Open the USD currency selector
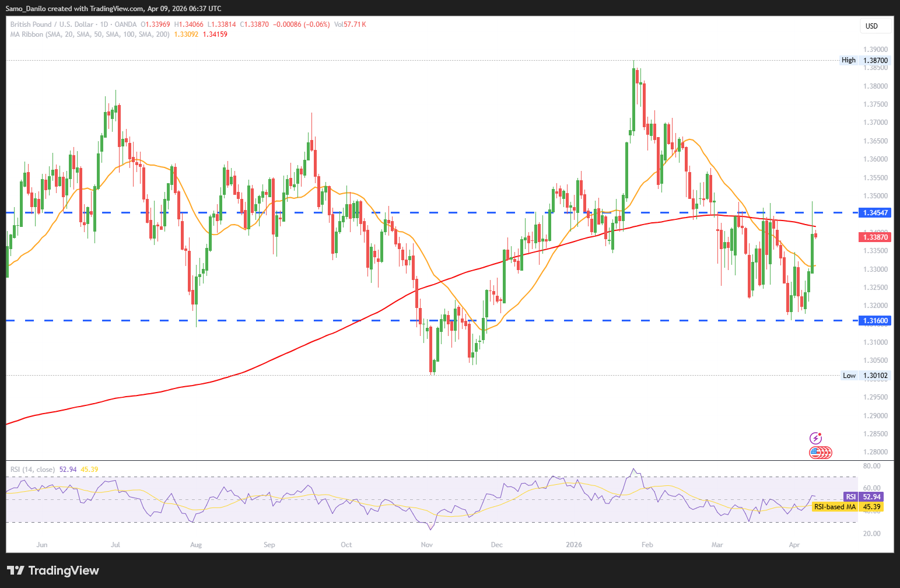This screenshot has width=900, height=588. tap(871, 26)
